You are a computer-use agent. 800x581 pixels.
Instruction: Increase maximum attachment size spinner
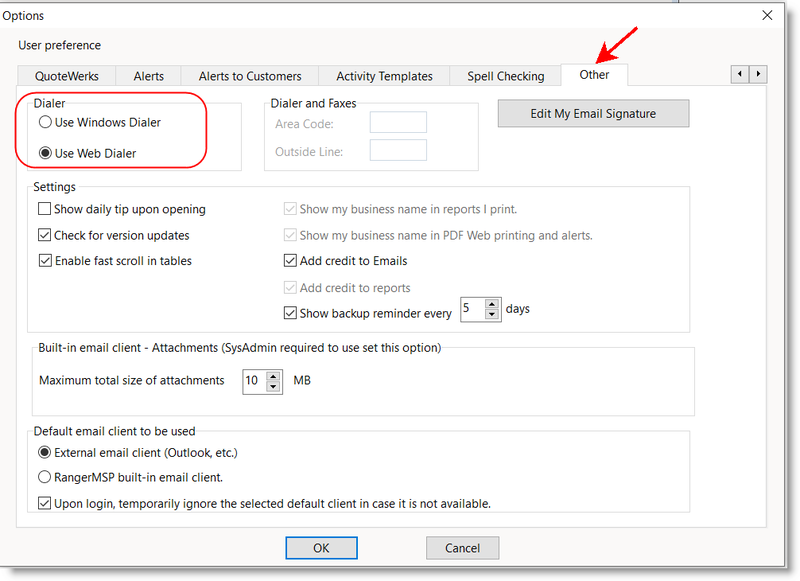(273, 376)
